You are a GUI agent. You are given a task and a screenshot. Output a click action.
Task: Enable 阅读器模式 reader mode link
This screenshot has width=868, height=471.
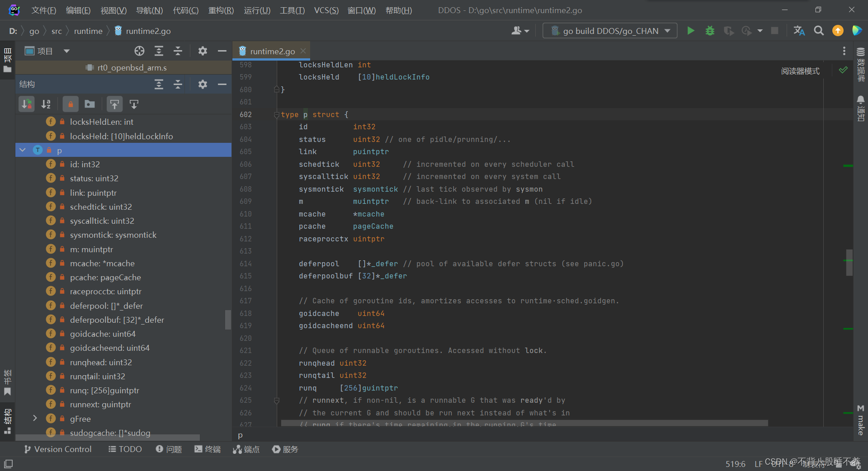click(800, 71)
